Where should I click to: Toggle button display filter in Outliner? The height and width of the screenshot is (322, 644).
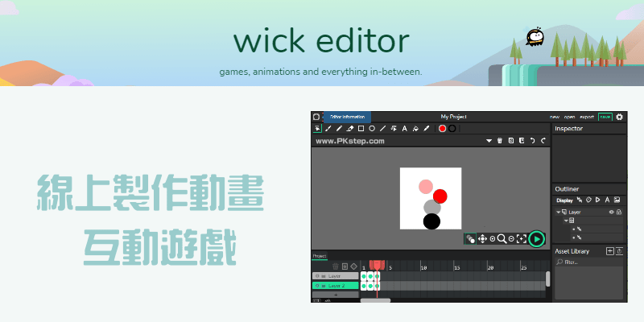point(588,200)
